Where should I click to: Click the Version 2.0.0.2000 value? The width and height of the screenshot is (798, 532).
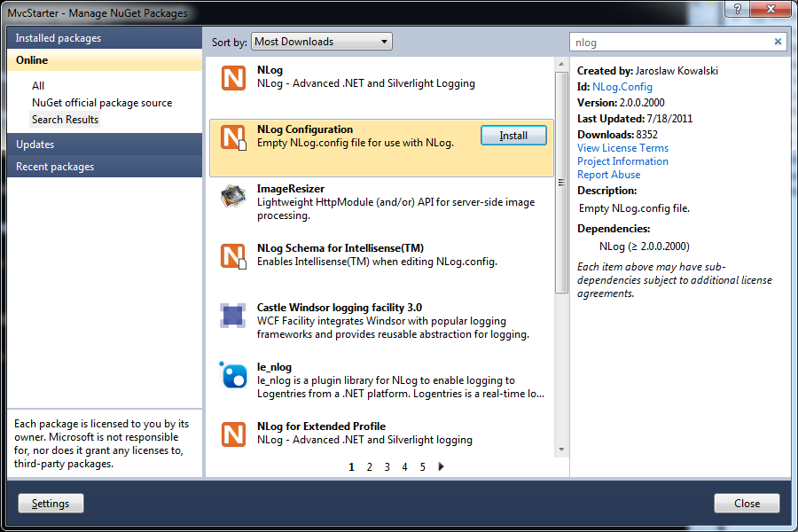[642, 103]
